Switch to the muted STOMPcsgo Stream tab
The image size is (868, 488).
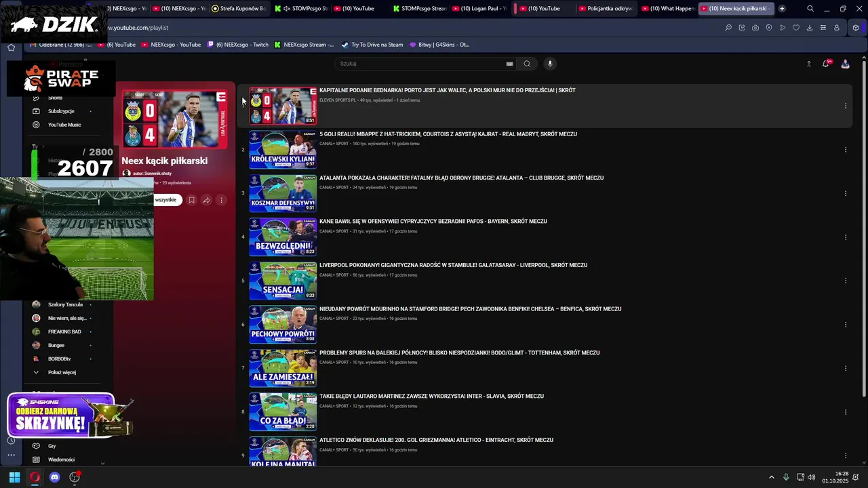(301, 9)
